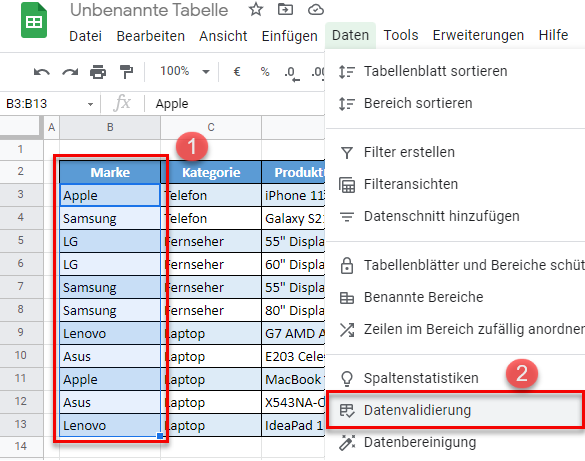Click the iPhone 11 product cell

coord(294,195)
